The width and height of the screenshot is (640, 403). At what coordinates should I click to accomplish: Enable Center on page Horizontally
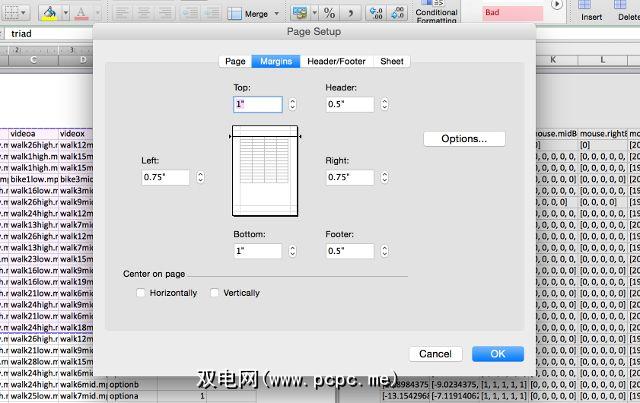tap(140, 293)
